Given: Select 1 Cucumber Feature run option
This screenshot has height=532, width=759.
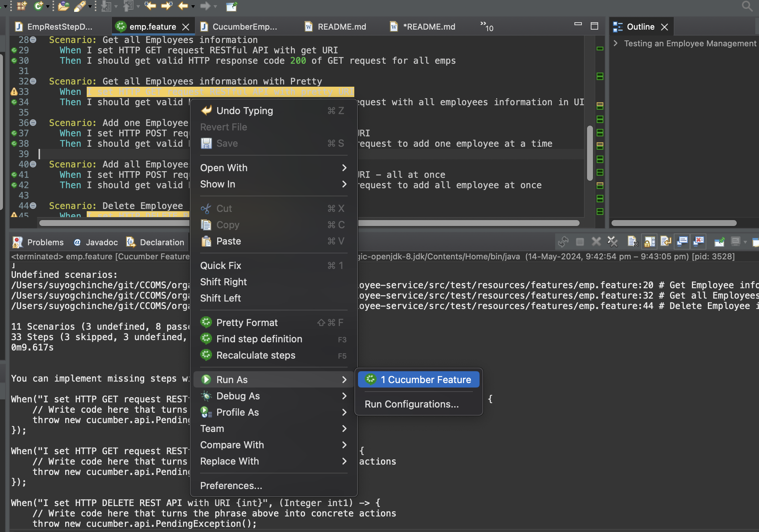Looking at the screenshot, I should [418, 380].
